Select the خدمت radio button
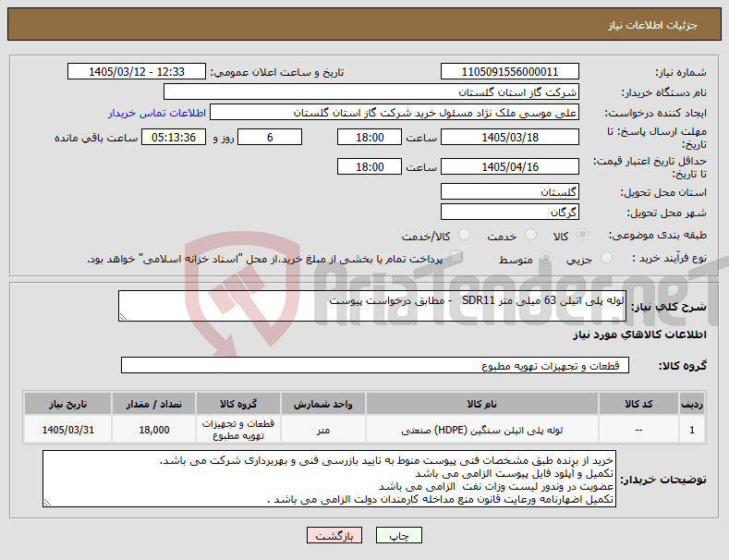This screenshot has width=729, height=560. click(530, 235)
